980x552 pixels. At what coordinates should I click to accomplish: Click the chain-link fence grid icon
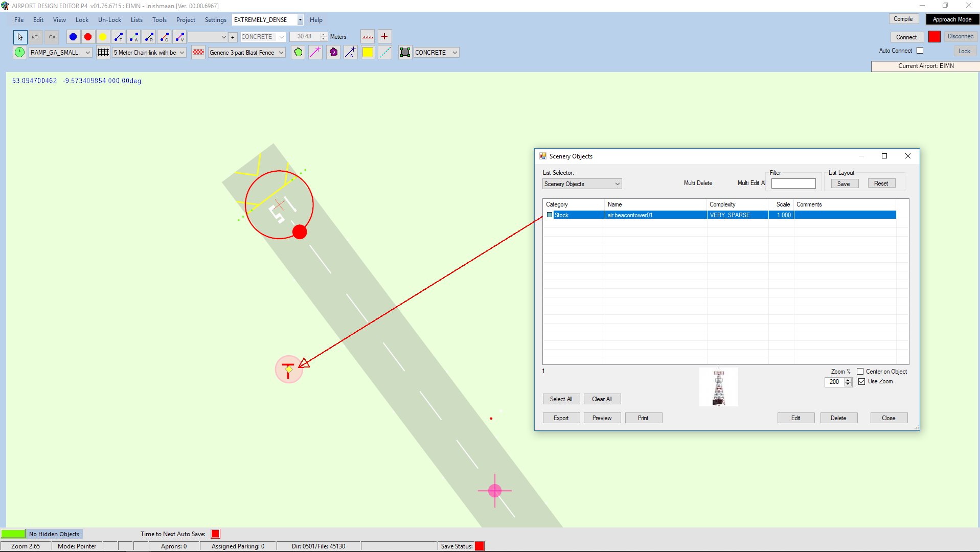(x=103, y=52)
